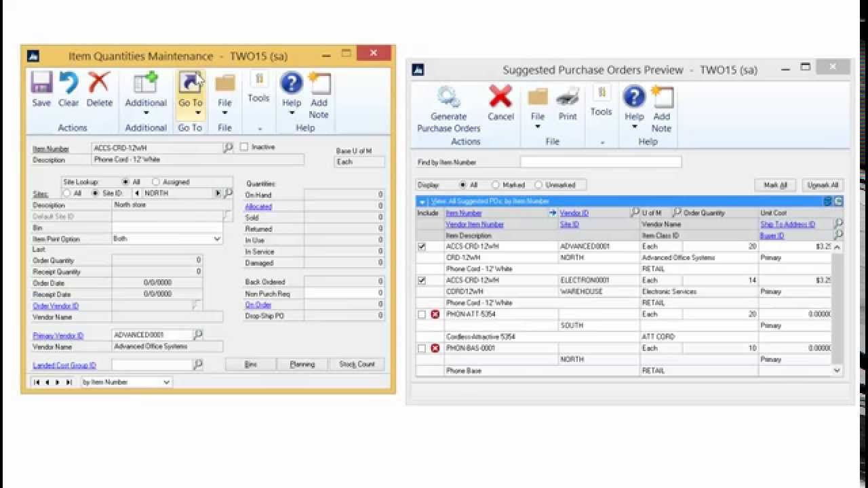Viewport: 868px width, 488px height.
Task: Click the first record navigation button
Action: [x=37, y=382]
